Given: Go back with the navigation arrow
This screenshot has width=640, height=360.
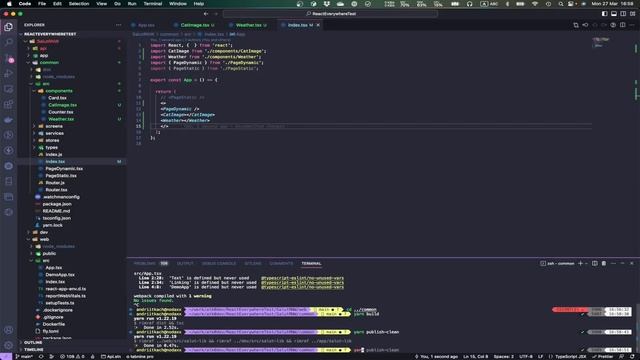Looking at the screenshot, I should coord(206,14).
